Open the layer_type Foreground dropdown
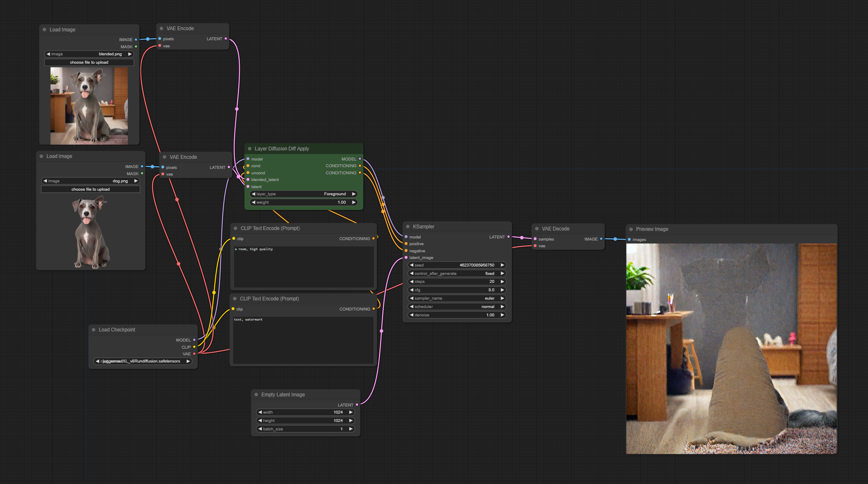868x484 pixels. 304,194
